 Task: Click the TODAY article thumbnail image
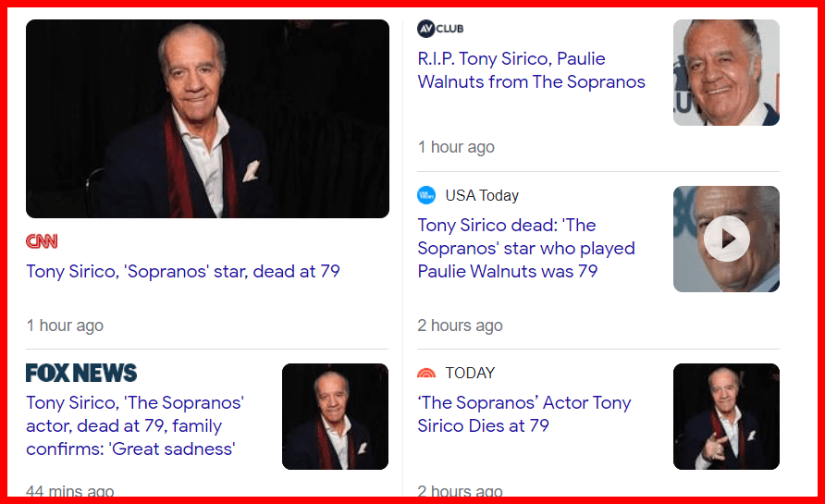tap(726, 416)
